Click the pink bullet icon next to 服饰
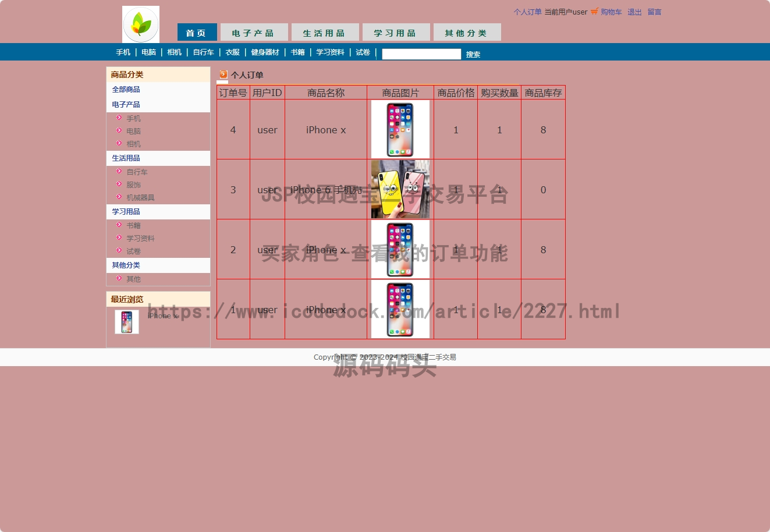Viewport: 770px width, 532px height. [119, 184]
